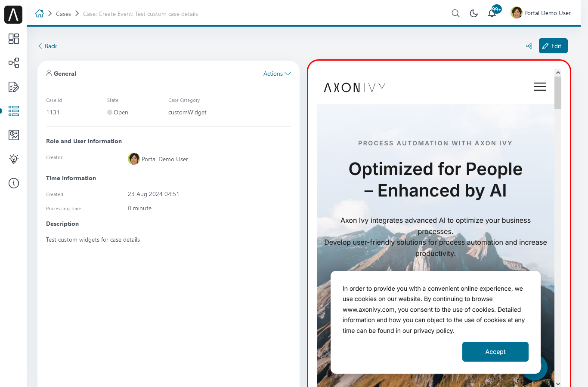Click the Time Information heading

[x=71, y=178]
